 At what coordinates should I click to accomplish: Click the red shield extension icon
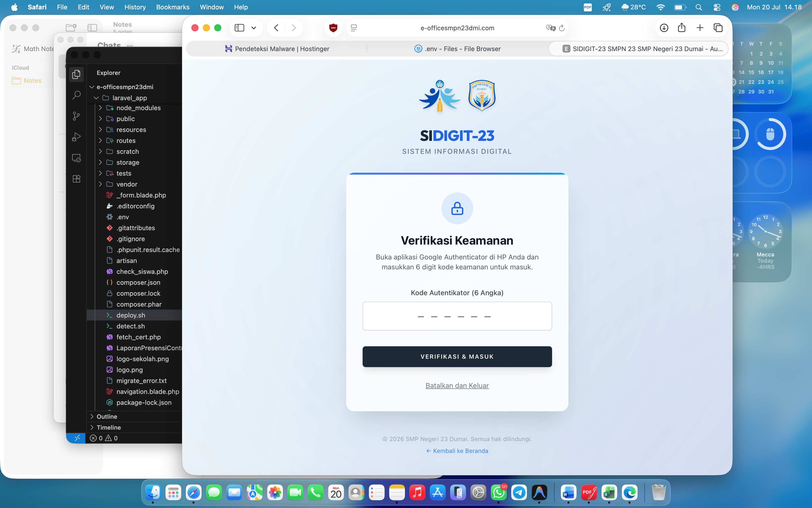(x=333, y=28)
